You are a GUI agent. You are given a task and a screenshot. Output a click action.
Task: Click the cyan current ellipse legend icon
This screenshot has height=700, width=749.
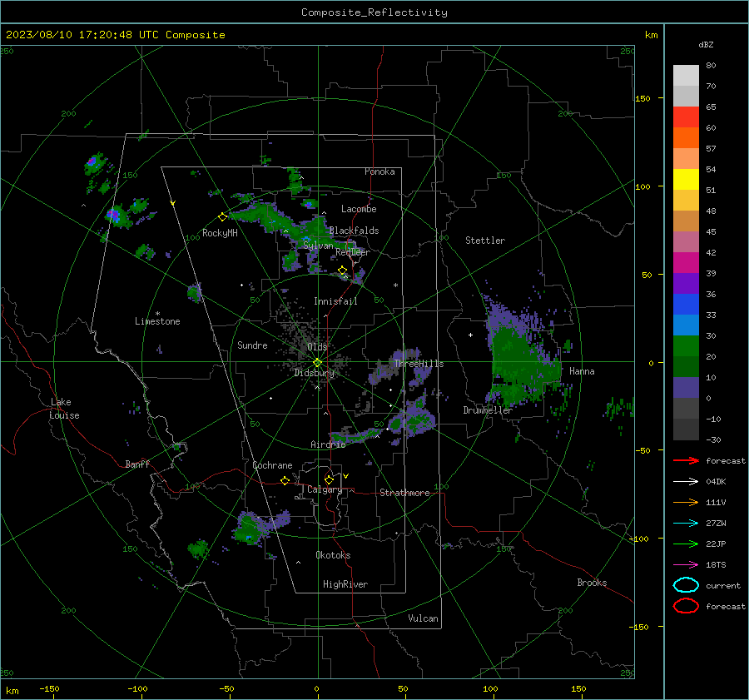point(686,585)
